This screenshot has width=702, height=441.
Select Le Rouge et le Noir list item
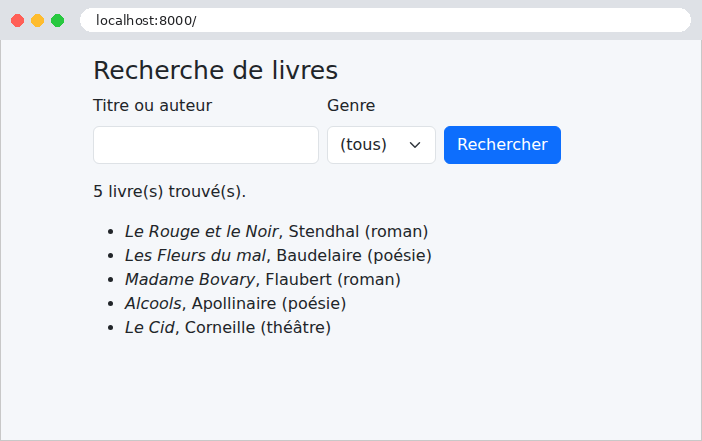(276, 231)
